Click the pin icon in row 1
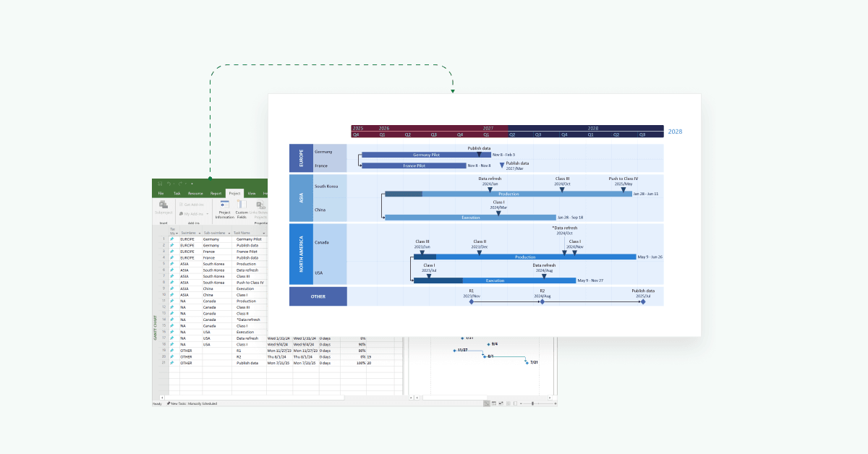The width and height of the screenshot is (868, 454). point(172,239)
